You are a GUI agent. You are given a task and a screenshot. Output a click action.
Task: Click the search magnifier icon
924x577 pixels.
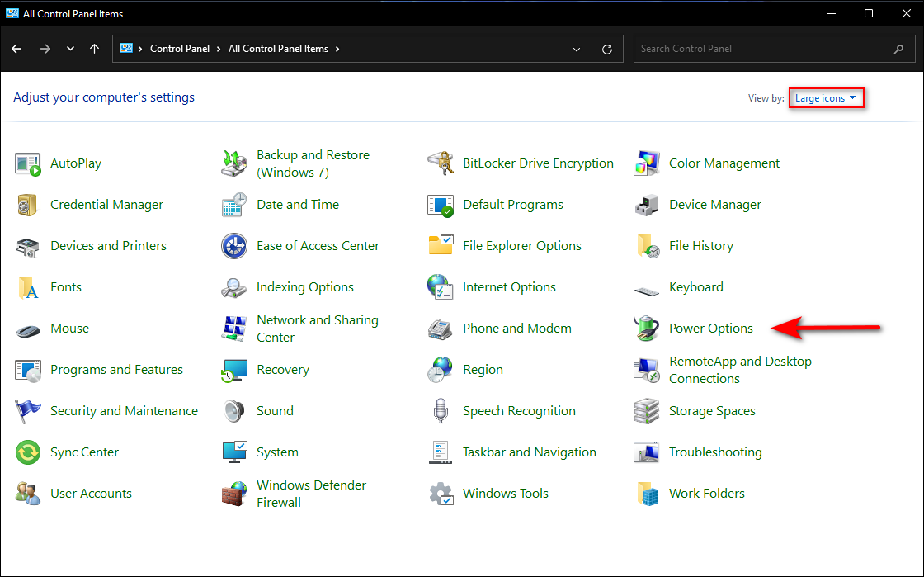898,49
